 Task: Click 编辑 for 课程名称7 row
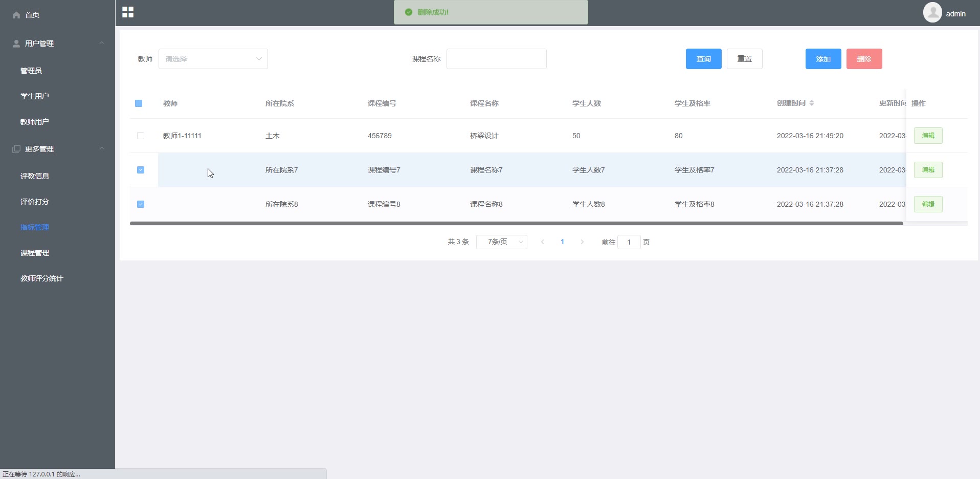(x=928, y=170)
